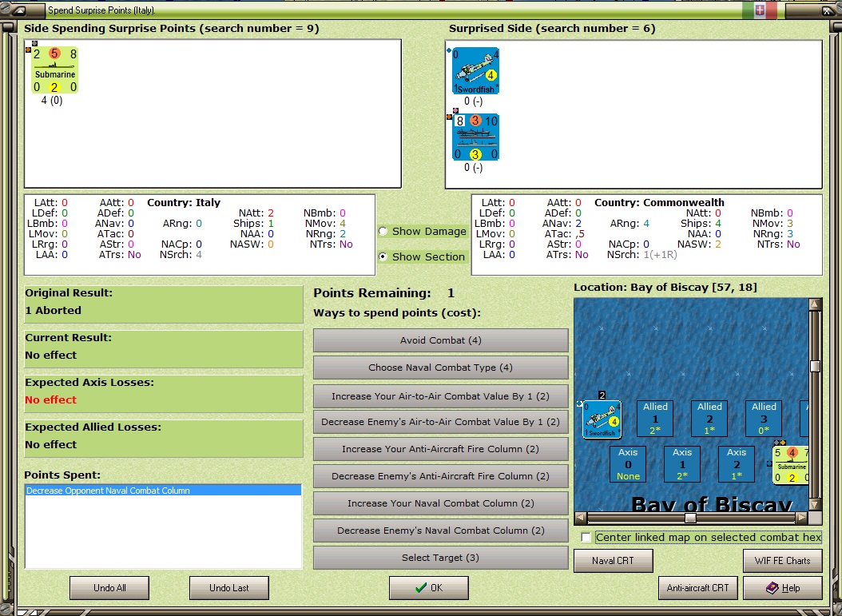
Task: Click Increase Your Air-to-Air Combat Value By 1
Action: point(440,396)
